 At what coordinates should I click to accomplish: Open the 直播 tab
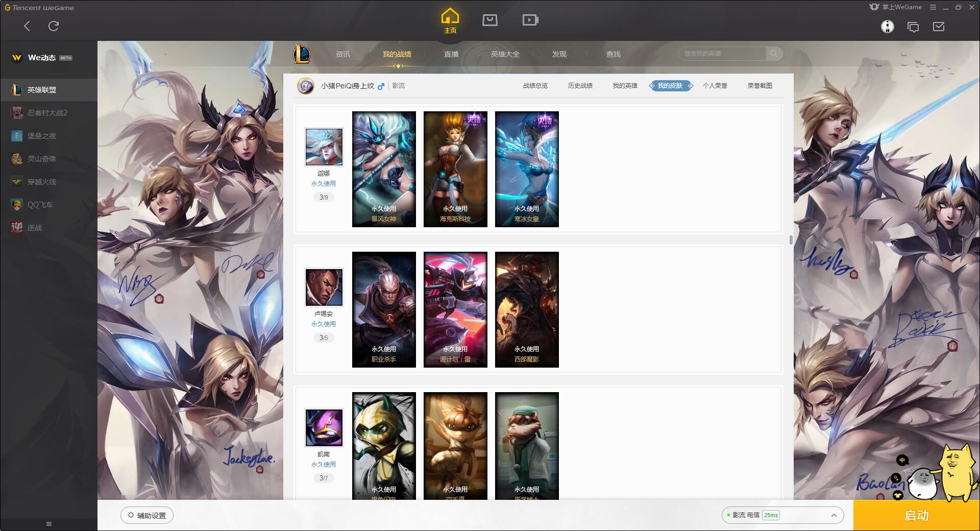point(451,54)
